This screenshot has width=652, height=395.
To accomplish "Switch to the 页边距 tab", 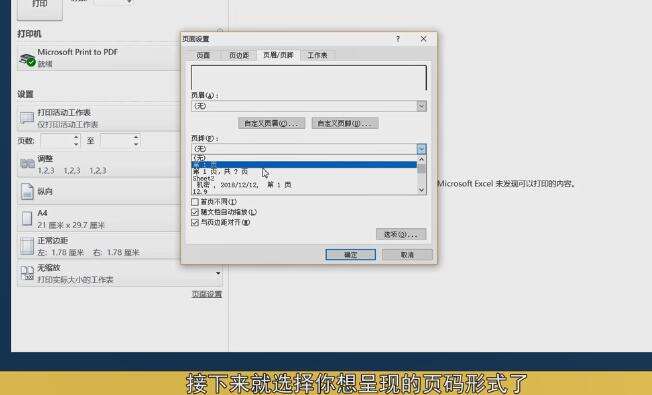I will [x=239, y=55].
